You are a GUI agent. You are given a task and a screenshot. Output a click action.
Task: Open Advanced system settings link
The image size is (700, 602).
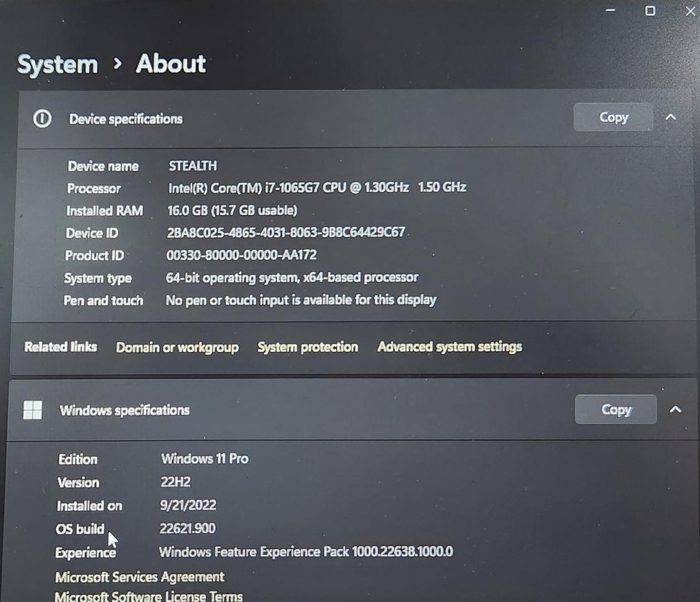pos(450,347)
